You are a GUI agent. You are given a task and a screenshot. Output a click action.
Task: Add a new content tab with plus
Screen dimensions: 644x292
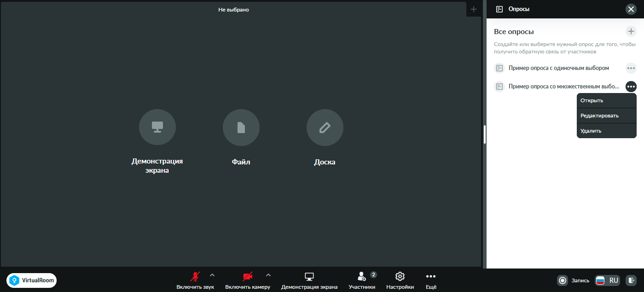[474, 9]
